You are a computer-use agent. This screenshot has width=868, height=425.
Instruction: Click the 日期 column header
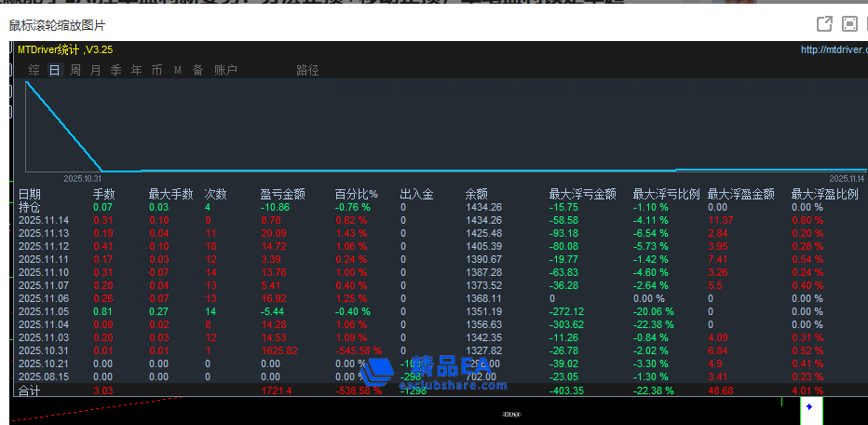click(30, 194)
